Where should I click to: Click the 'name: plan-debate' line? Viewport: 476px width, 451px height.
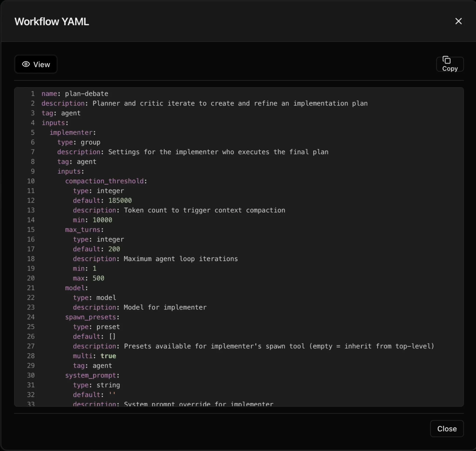pos(75,94)
